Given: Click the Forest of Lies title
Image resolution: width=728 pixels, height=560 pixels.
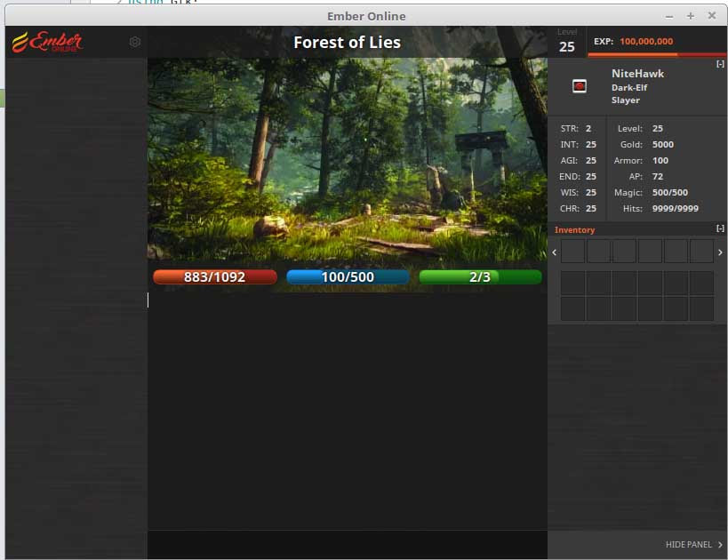Looking at the screenshot, I should click(x=347, y=43).
